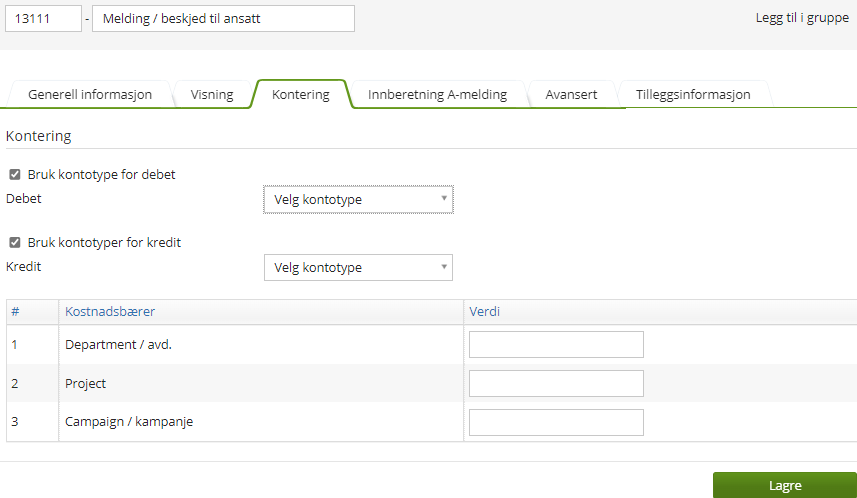Open the Generell informasjon tab
The width and height of the screenshot is (857, 498).
(x=90, y=95)
